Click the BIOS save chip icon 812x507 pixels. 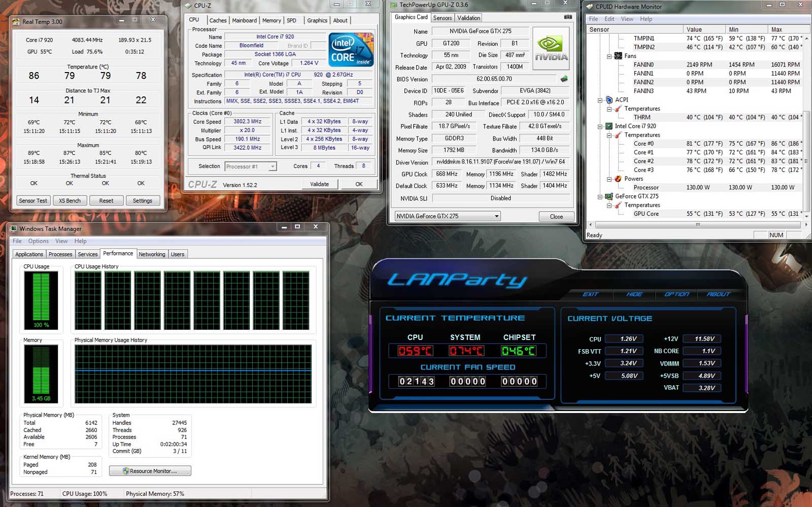[564, 79]
